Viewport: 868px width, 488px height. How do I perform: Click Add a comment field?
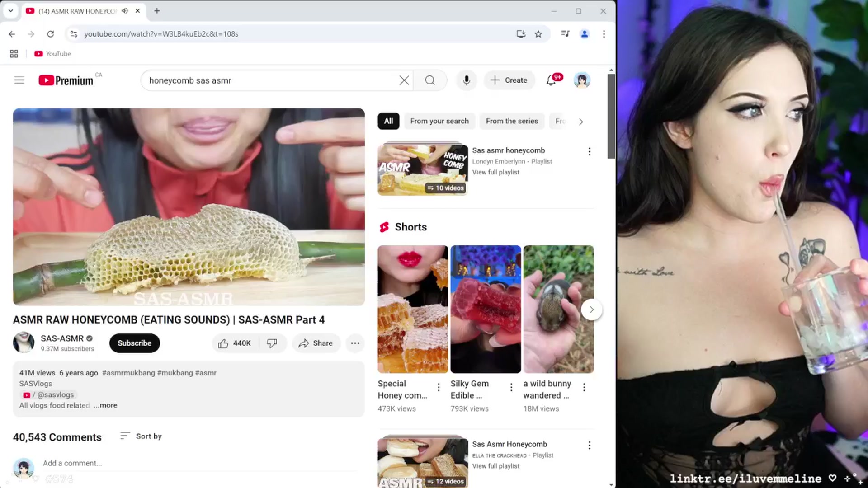tap(199, 463)
